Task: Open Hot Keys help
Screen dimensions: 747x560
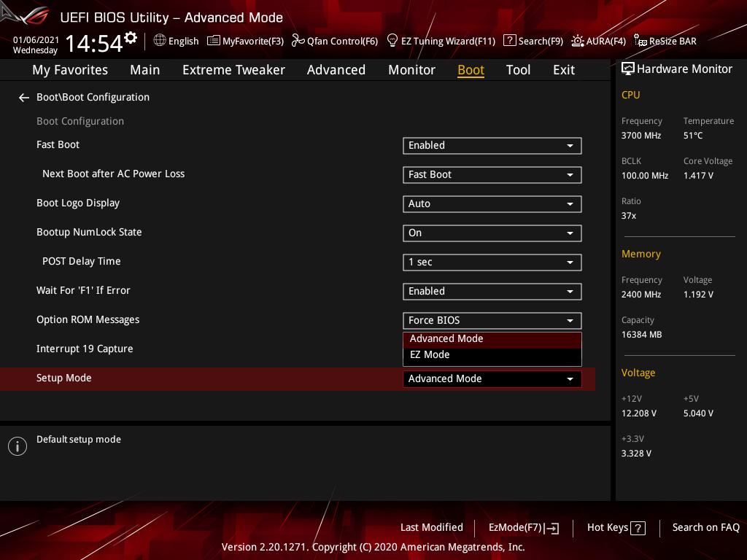Action: coord(616,528)
